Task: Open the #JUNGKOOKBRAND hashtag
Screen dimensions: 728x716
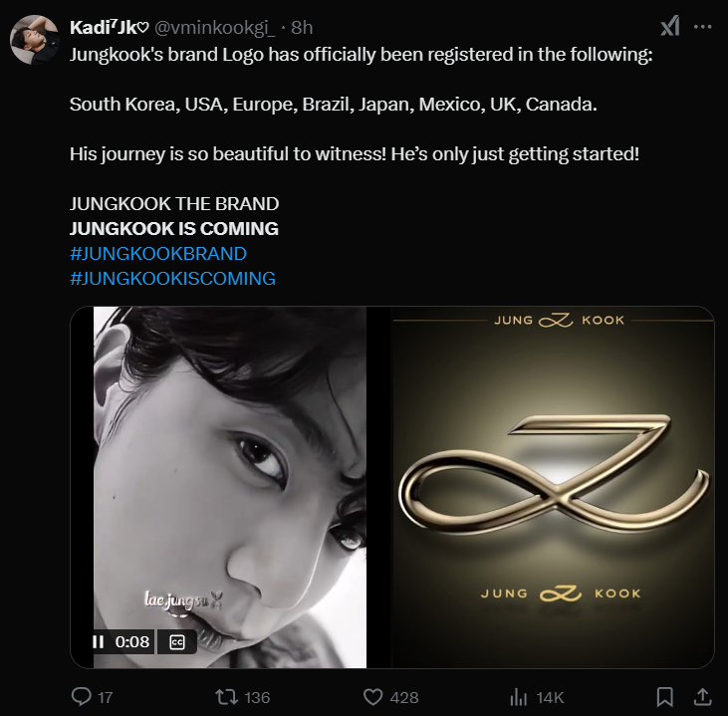Action: point(158,254)
